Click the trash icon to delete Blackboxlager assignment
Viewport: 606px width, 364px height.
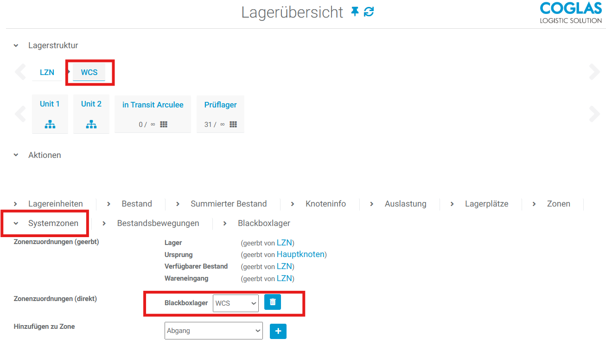(x=273, y=302)
